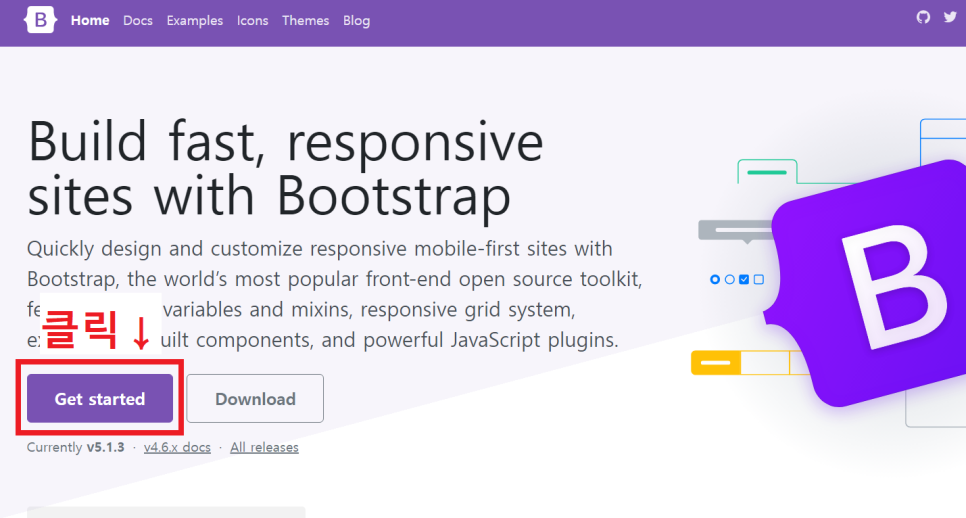Open the v4.6.x docs link
The width and height of the screenshot is (966, 518).
click(x=177, y=447)
